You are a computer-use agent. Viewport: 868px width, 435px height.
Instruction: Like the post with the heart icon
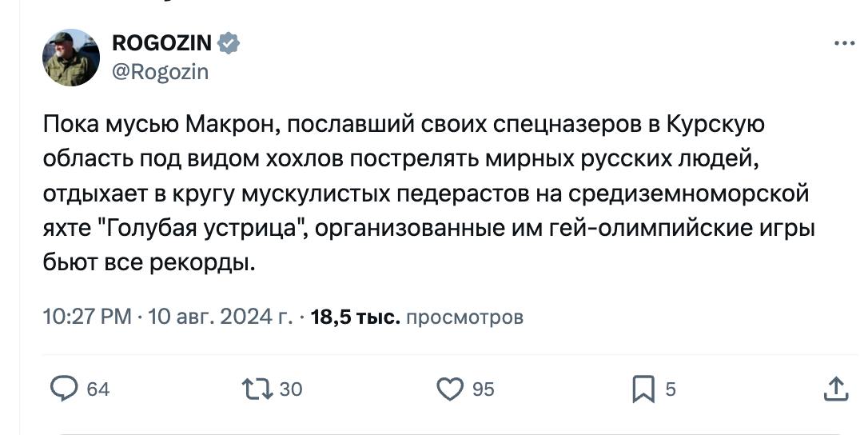pos(450,389)
